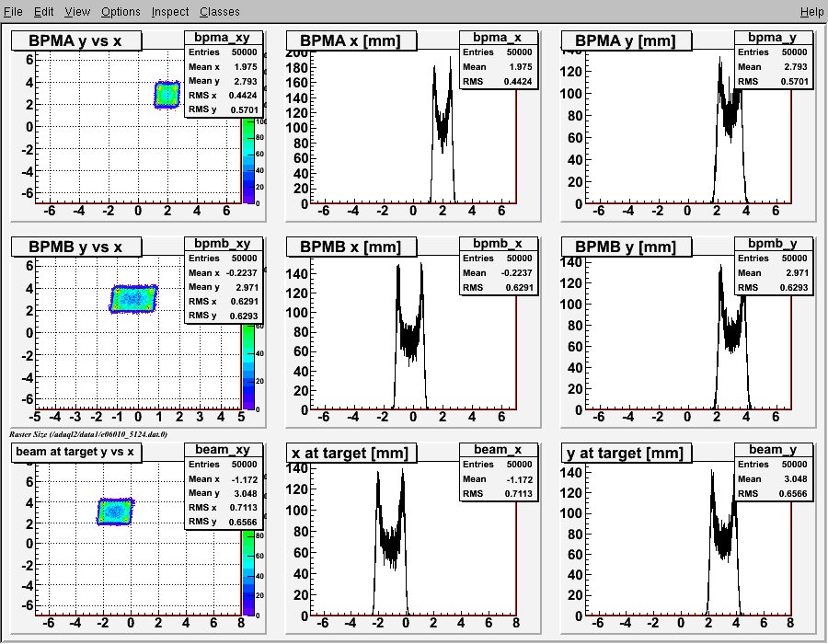The width and height of the screenshot is (828, 644).
Task: Open the Help menu
Action: click(x=811, y=12)
